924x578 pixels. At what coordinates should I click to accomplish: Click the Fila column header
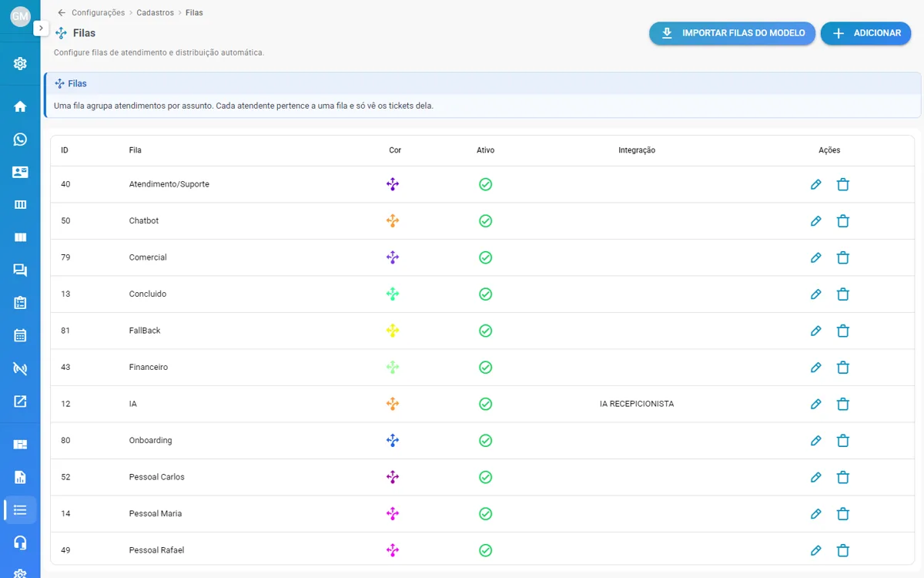pyautogui.click(x=136, y=150)
